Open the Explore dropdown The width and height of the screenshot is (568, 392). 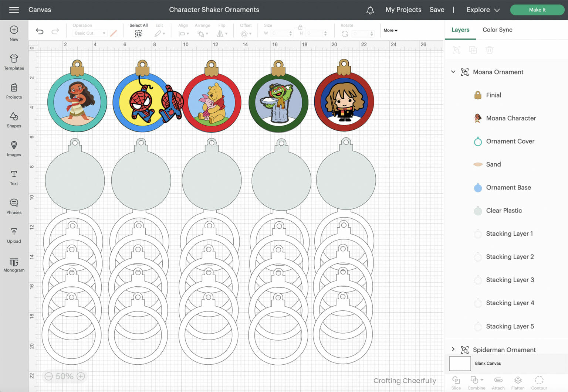(483, 10)
